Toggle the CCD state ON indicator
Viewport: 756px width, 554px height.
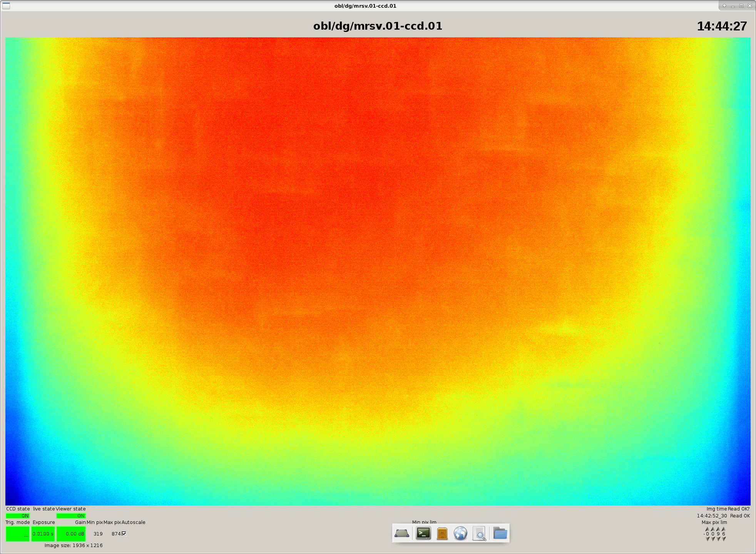[18, 516]
